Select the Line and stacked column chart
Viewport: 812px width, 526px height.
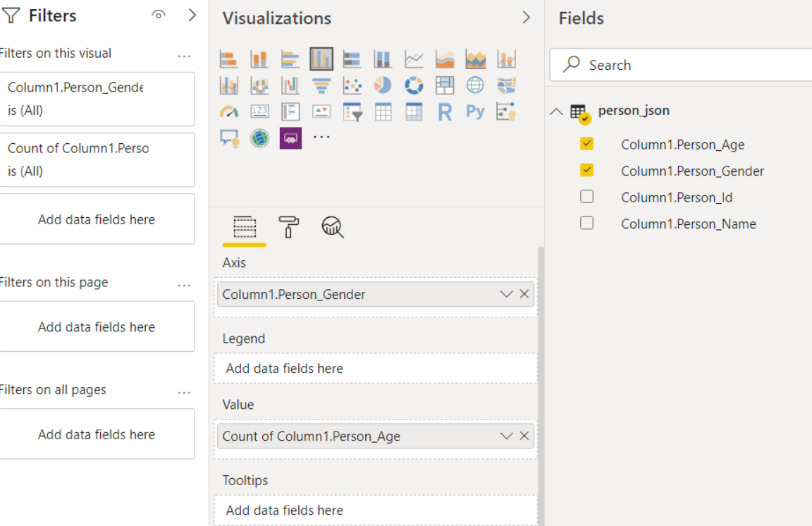(507, 59)
